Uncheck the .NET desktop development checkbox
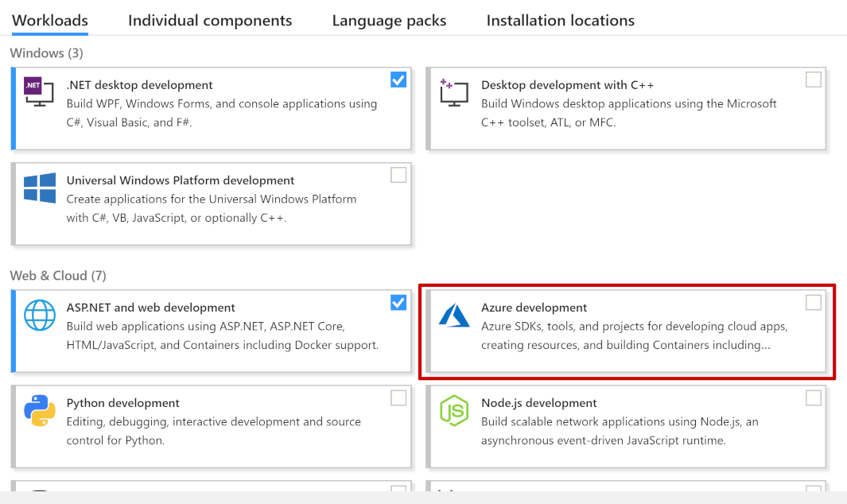The width and height of the screenshot is (847, 504). [398, 80]
